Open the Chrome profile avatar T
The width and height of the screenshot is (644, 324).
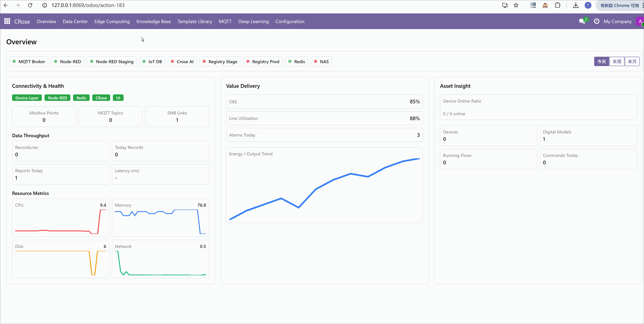point(588,5)
